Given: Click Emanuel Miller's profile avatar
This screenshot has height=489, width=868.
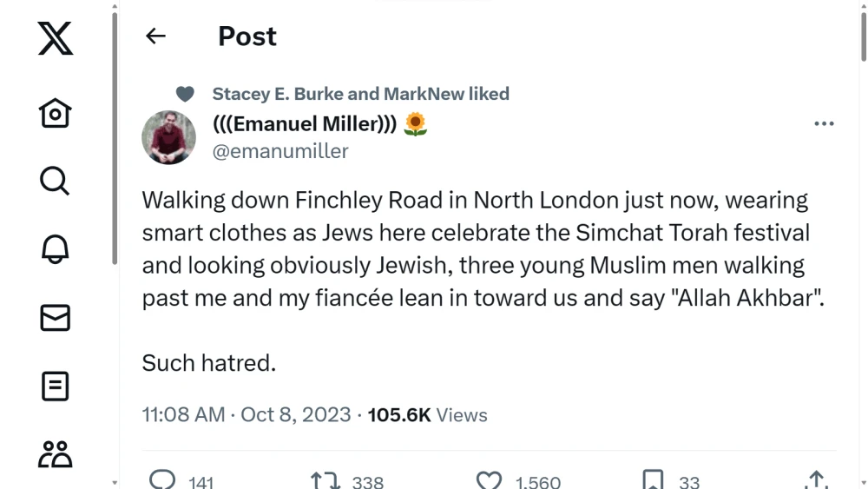Looking at the screenshot, I should coord(168,137).
